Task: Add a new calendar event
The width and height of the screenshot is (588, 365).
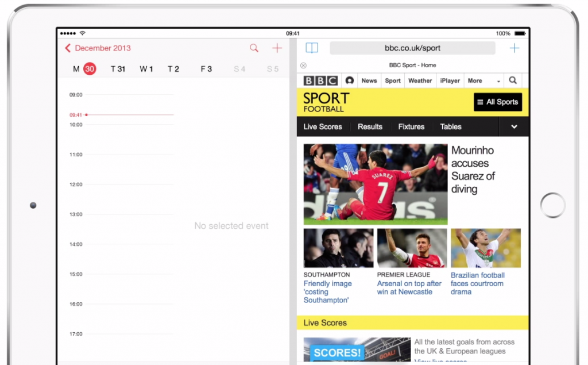Action: click(277, 48)
